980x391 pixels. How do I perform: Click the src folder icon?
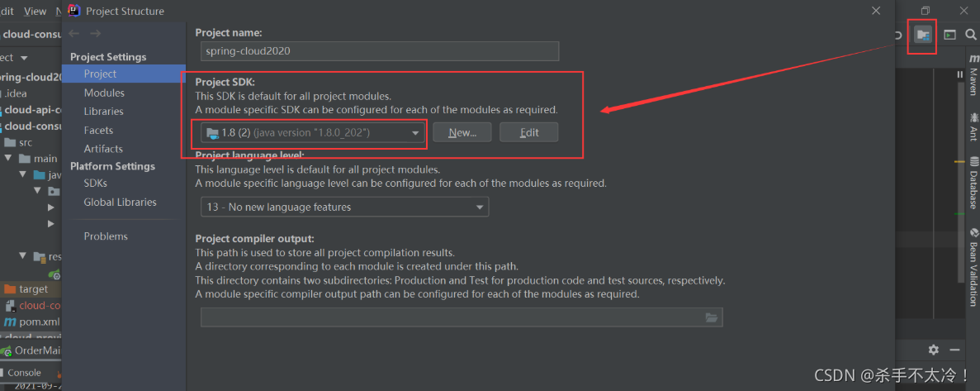[10, 143]
